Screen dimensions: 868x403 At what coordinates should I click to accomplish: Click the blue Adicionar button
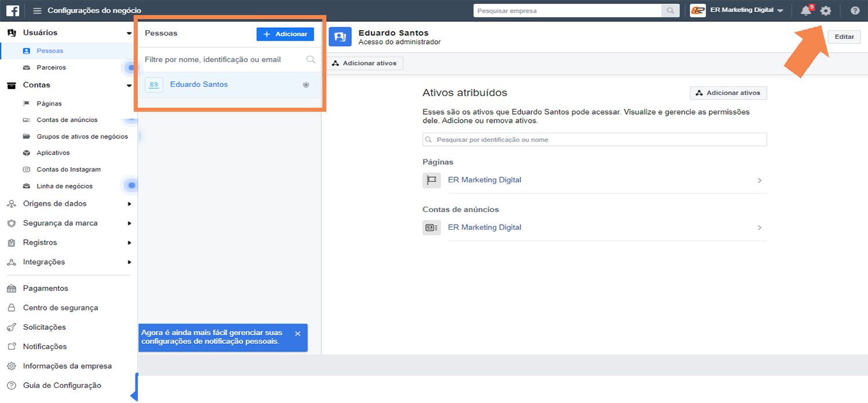(x=285, y=34)
